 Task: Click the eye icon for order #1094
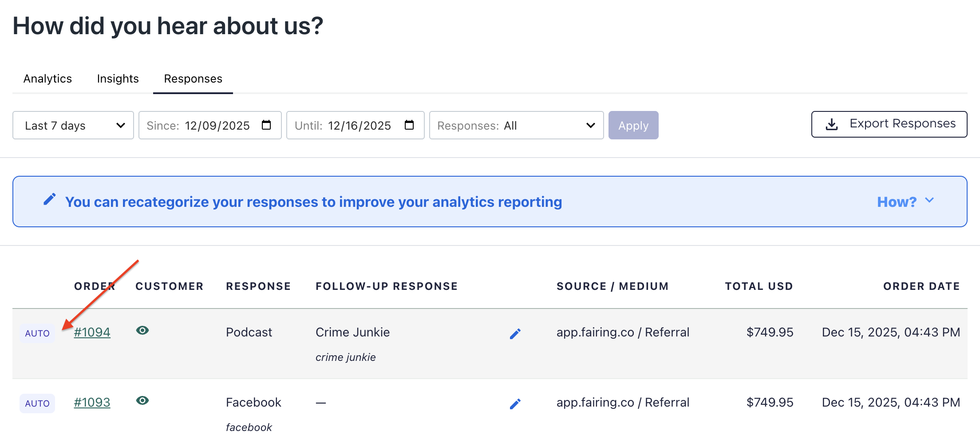tap(142, 330)
